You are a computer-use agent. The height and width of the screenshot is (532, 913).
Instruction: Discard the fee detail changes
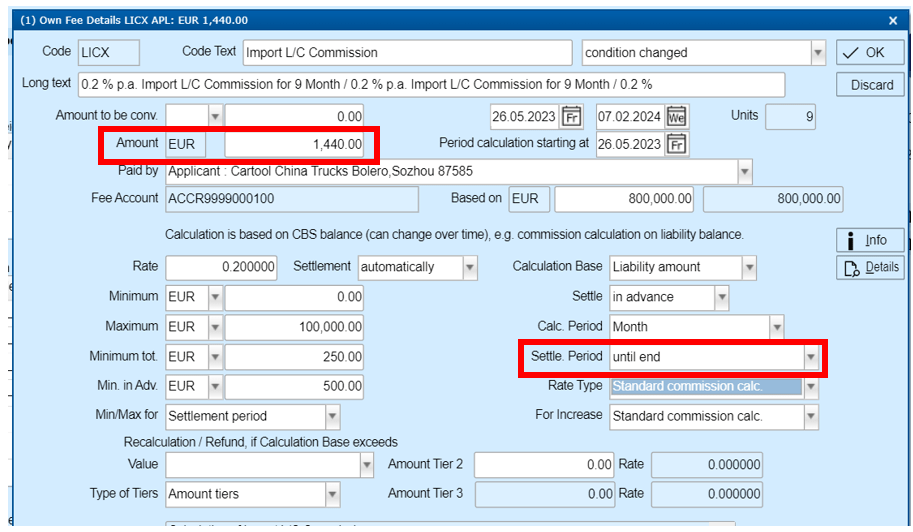[870, 85]
